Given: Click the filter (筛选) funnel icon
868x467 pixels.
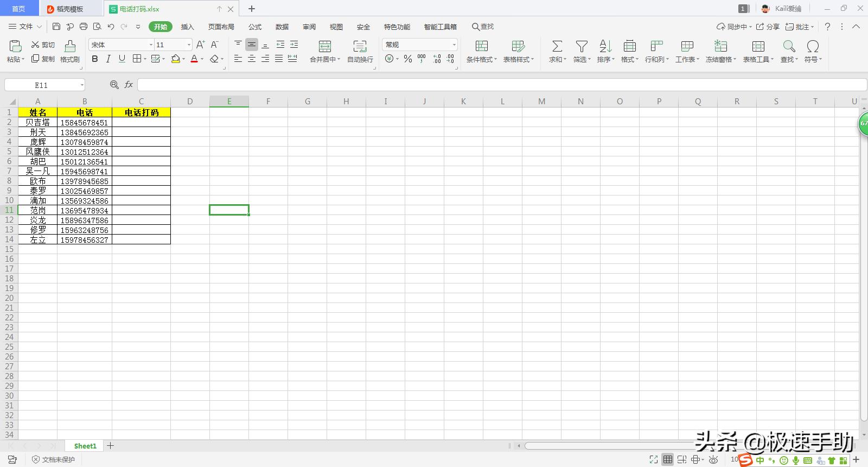Looking at the screenshot, I should (582, 47).
